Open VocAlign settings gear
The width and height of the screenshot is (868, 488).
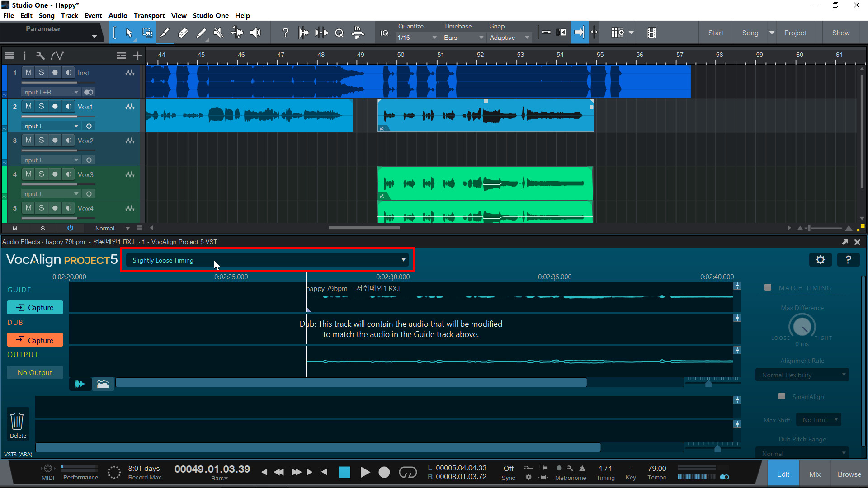[x=820, y=260]
